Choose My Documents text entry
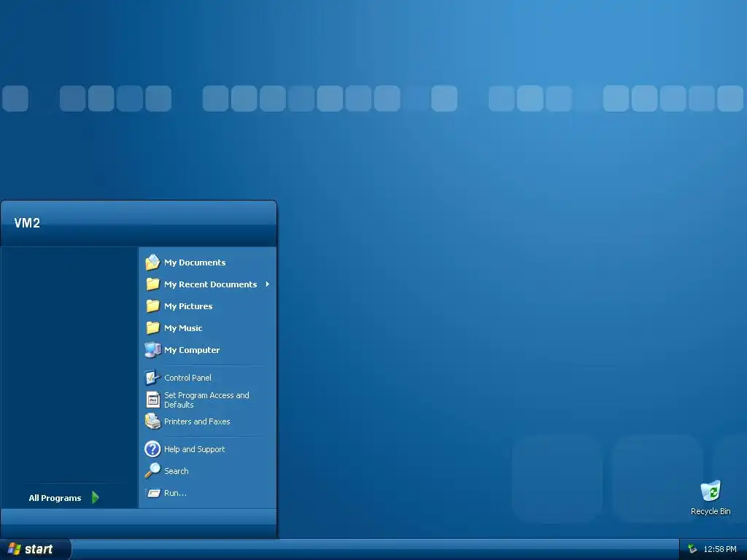This screenshot has height=560, width=747. [x=195, y=262]
